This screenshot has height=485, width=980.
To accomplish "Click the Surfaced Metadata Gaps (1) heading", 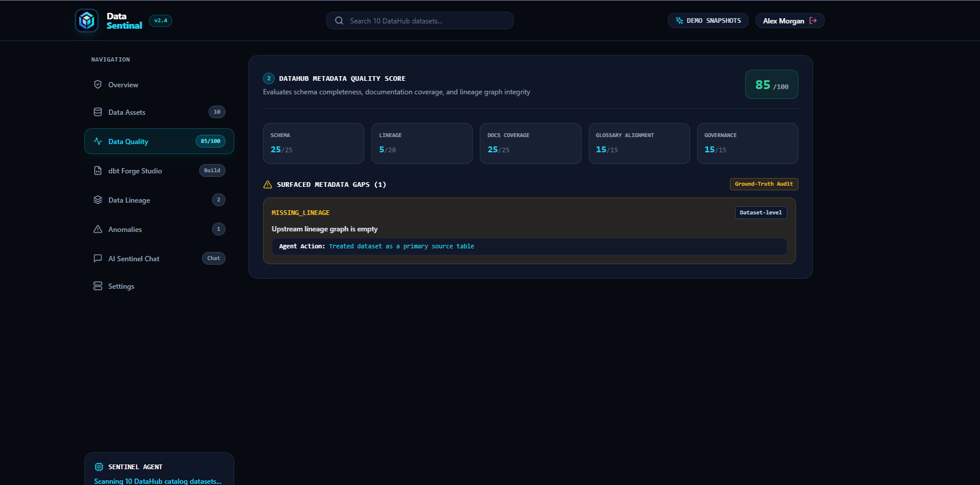I will pos(332,185).
